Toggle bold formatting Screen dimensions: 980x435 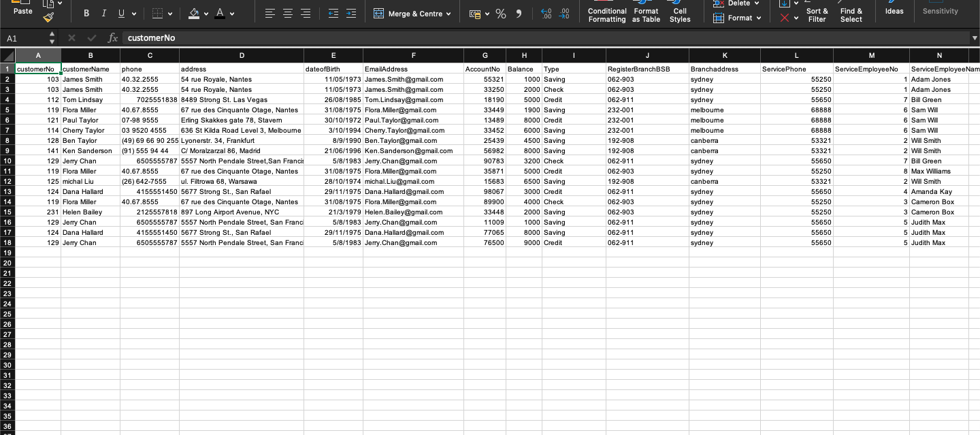point(86,12)
